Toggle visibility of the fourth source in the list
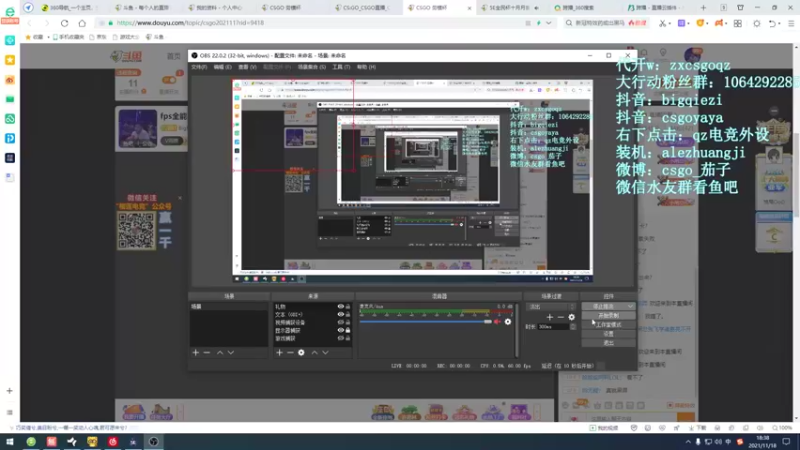 click(x=340, y=330)
